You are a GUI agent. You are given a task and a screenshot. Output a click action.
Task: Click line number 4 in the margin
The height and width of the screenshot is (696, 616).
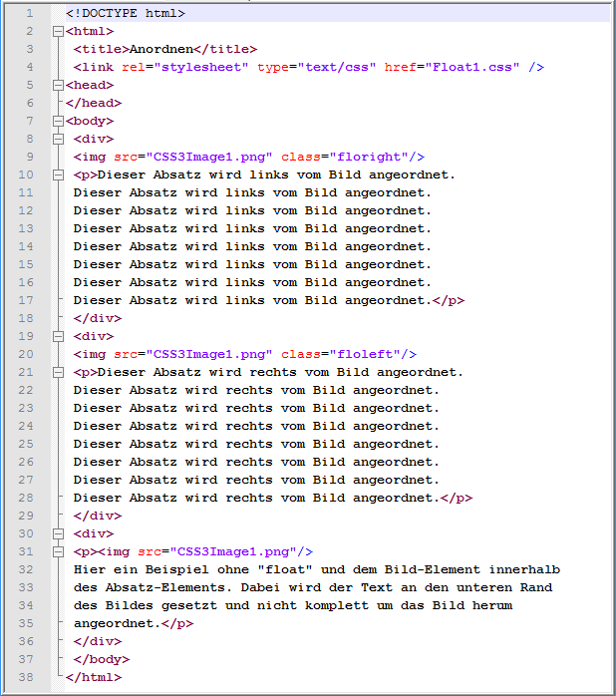pos(29,67)
